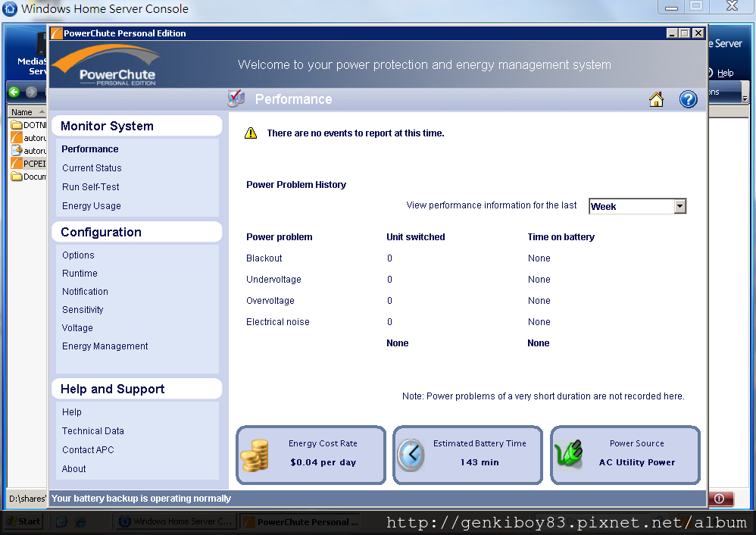Click show desktop quick launch icon
The width and height of the screenshot is (756, 535).
point(61,521)
